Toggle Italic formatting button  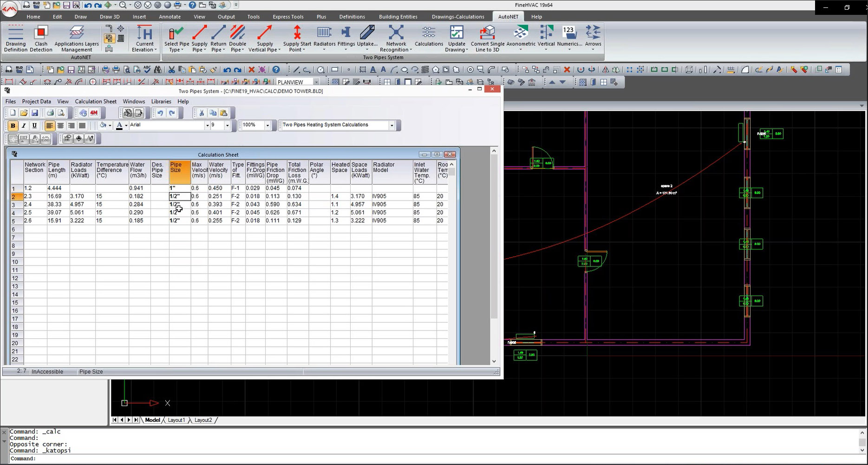click(x=24, y=126)
